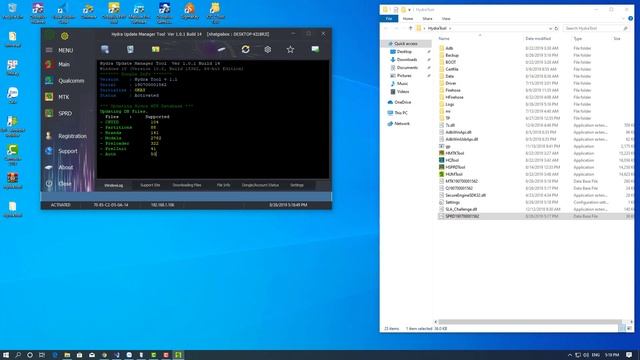Viewport: 640px width, 360px height.
Task: Open the SPRD module in Hydra sidebar
Action: pos(58,113)
